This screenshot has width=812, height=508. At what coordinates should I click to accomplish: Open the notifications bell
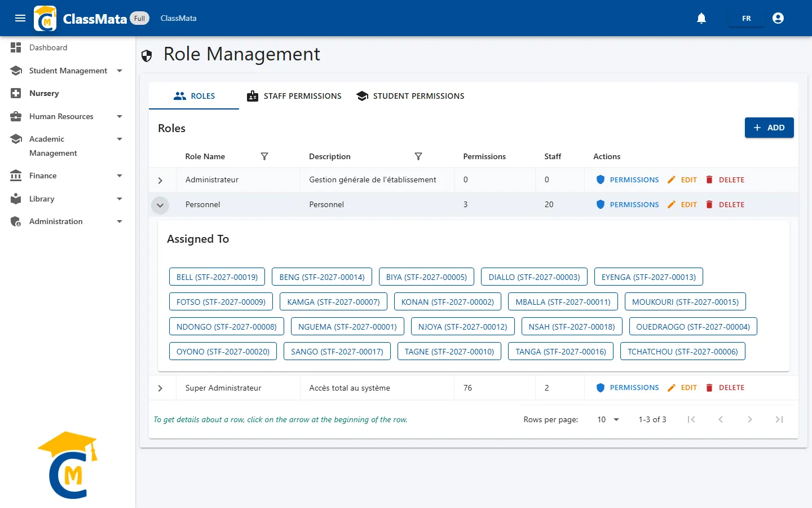(x=701, y=18)
